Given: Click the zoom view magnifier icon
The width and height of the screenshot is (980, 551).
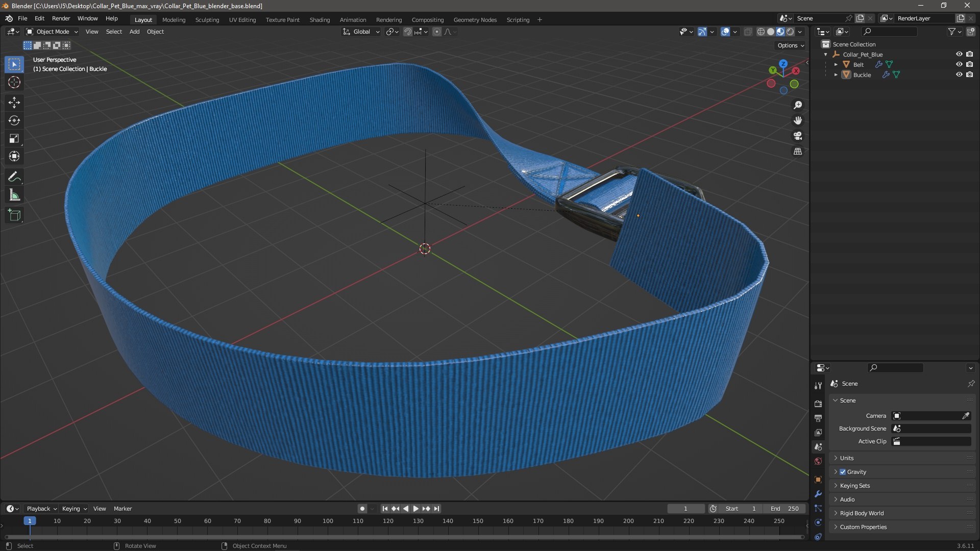Looking at the screenshot, I should click(x=798, y=105).
